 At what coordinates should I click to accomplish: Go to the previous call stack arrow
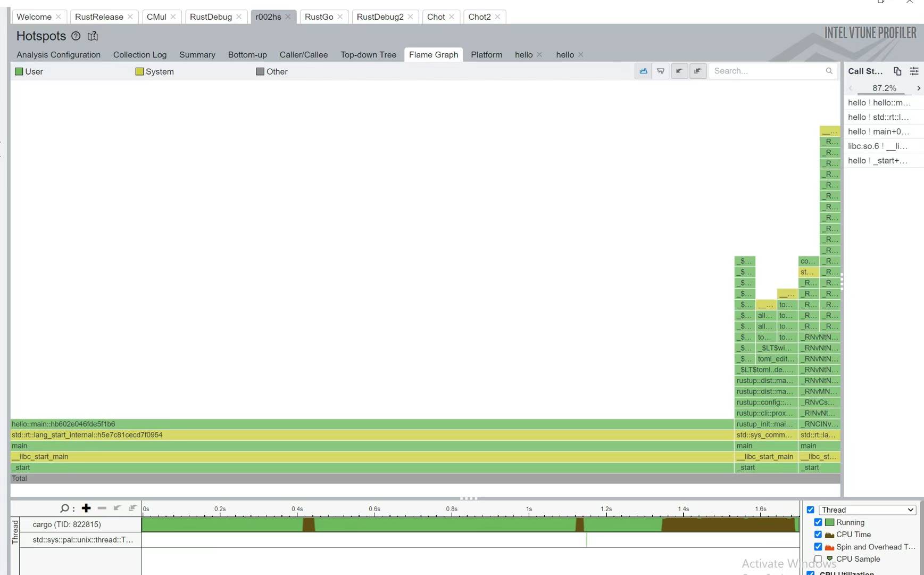pos(851,88)
